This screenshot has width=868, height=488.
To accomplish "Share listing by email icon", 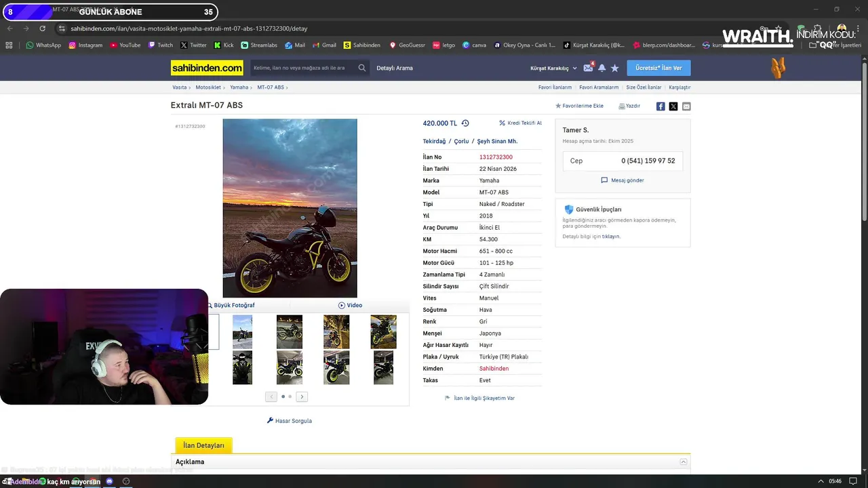I will point(686,106).
